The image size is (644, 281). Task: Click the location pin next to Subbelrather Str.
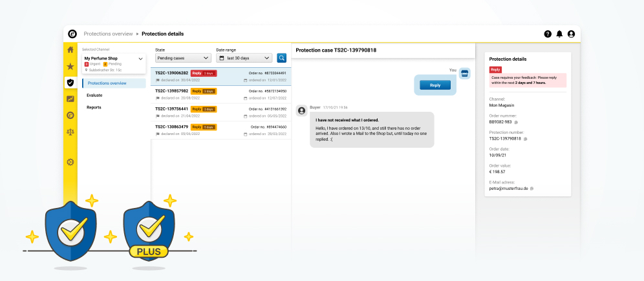click(x=86, y=70)
